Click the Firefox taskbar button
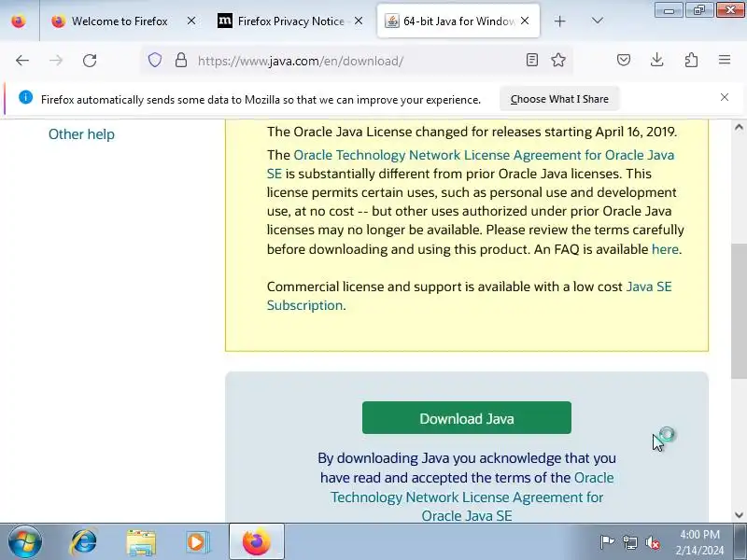 [x=256, y=542]
